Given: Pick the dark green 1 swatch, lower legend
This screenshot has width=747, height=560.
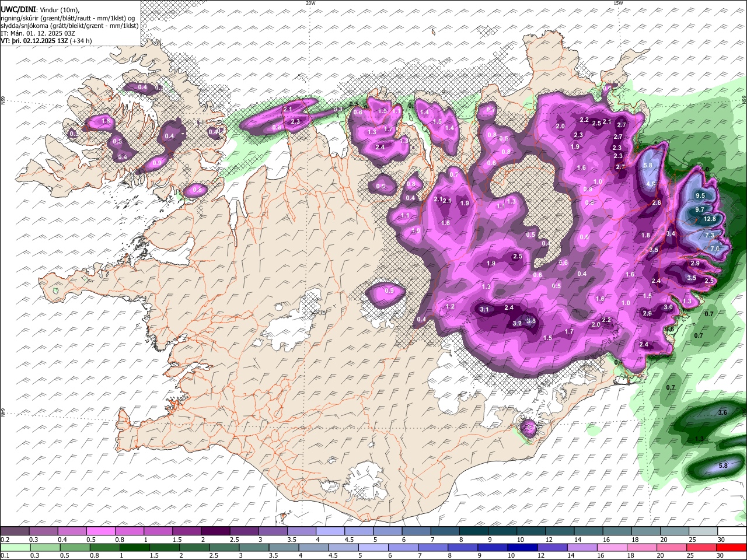Looking at the screenshot, I should pos(134,547).
